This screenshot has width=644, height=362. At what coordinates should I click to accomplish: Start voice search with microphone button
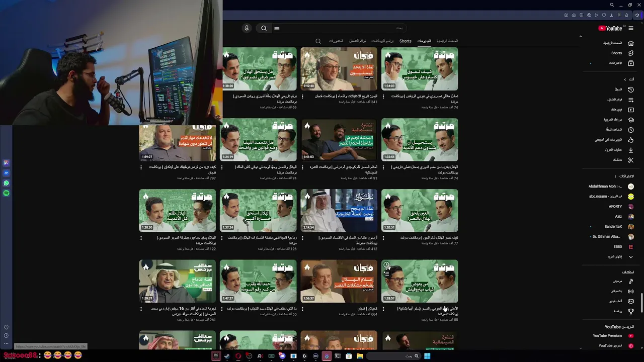(x=247, y=28)
